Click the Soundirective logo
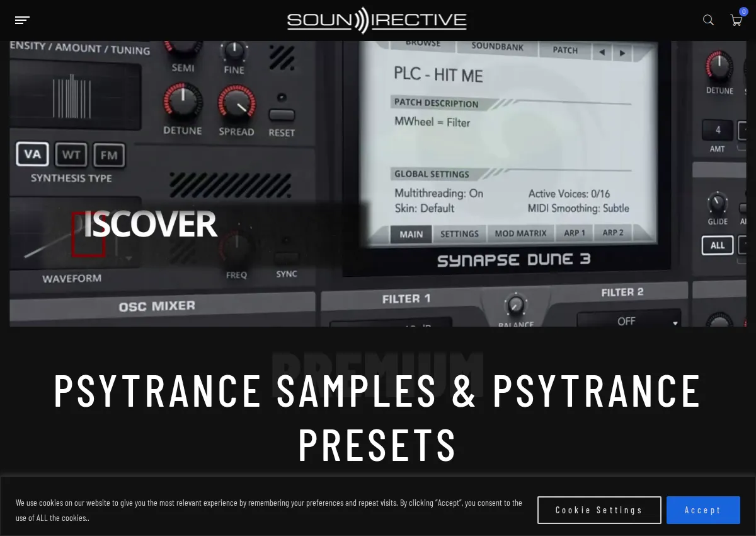This screenshot has height=536, width=756. (x=377, y=20)
